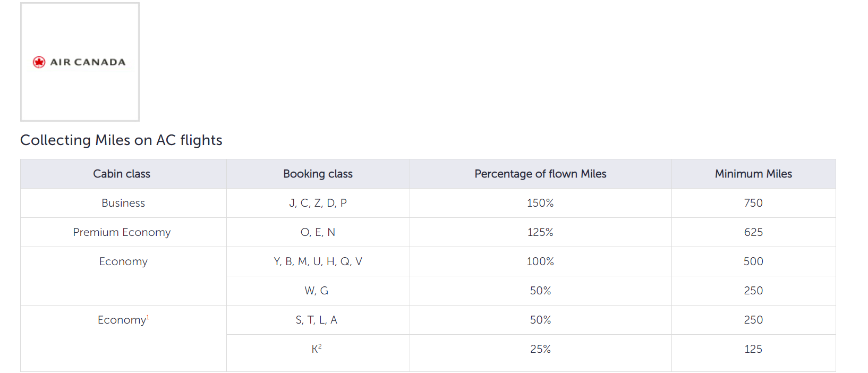Select the 125% flown miles value

point(540,232)
